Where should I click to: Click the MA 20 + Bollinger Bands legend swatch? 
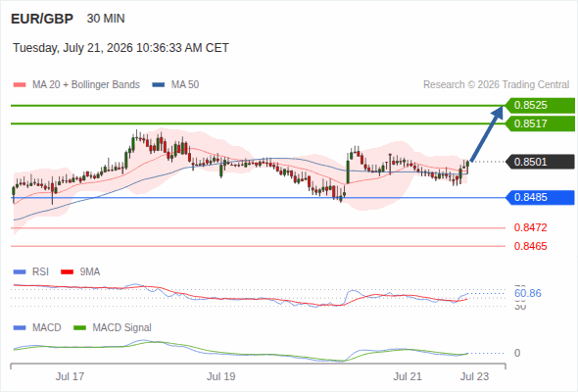coord(20,85)
